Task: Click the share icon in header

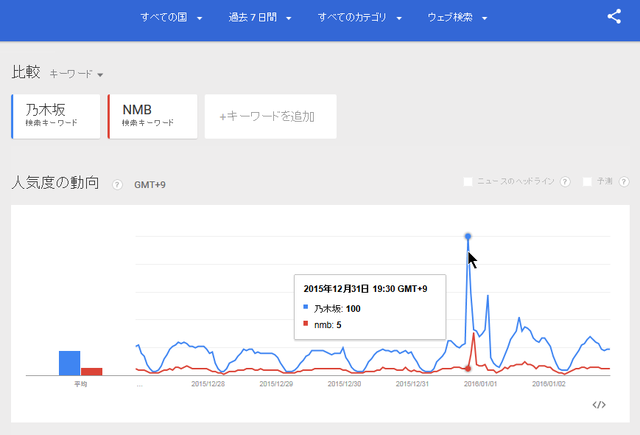Action: (614, 16)
